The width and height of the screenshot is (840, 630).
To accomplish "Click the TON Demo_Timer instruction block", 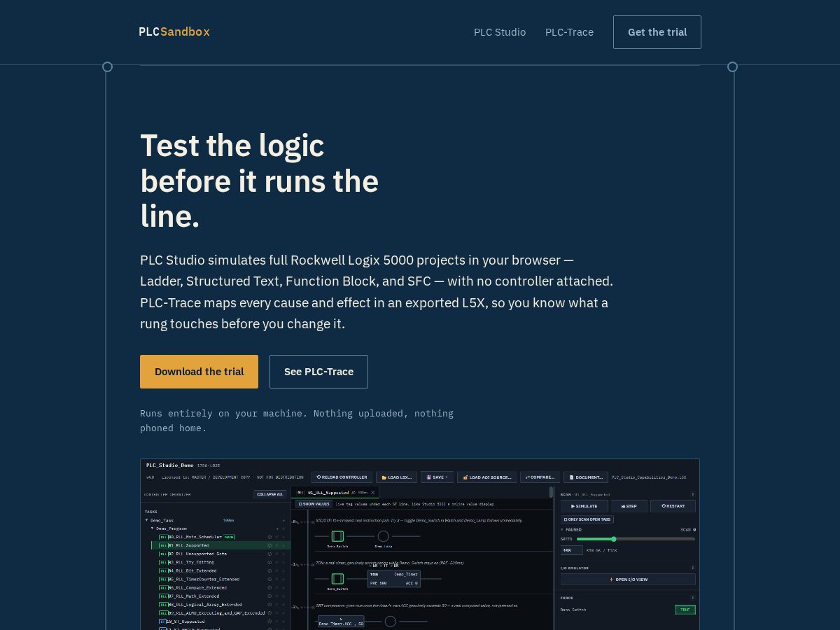I will [394, 578].
